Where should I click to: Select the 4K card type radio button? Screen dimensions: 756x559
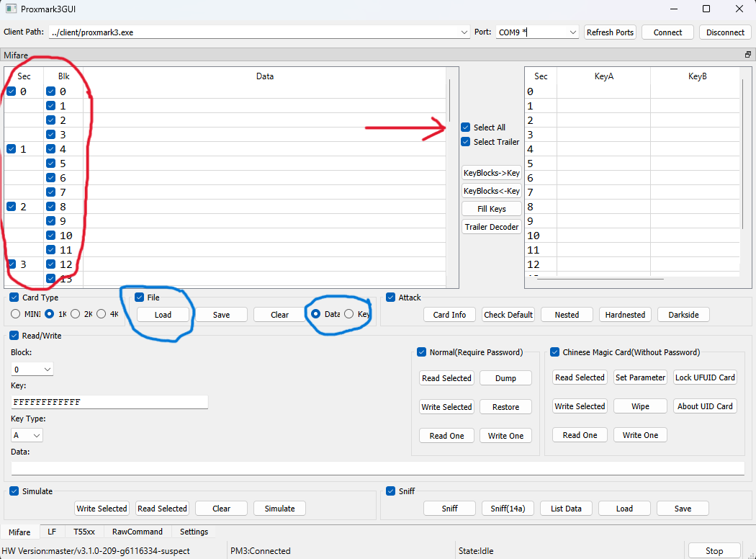click(x=102, y=314)
